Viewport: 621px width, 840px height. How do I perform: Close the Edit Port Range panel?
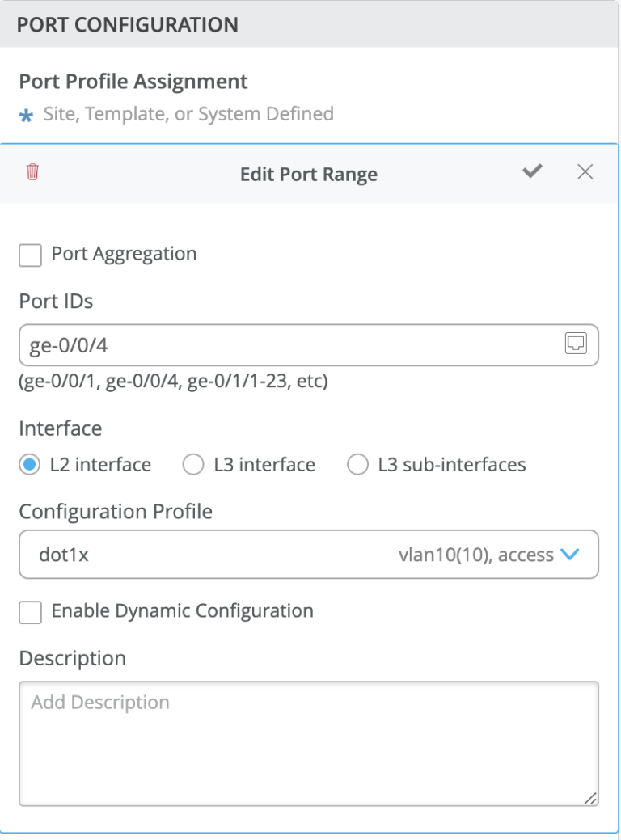pyautogui.click(x=585, y=171)
